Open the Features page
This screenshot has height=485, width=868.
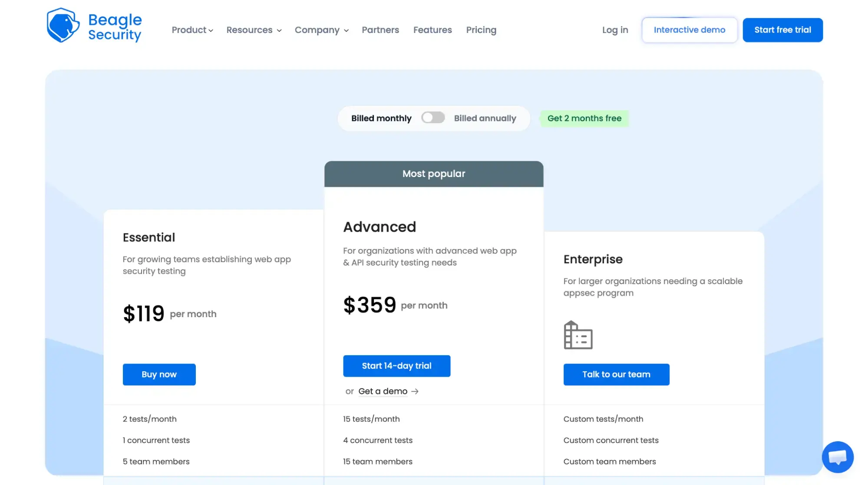coord(432,30)
